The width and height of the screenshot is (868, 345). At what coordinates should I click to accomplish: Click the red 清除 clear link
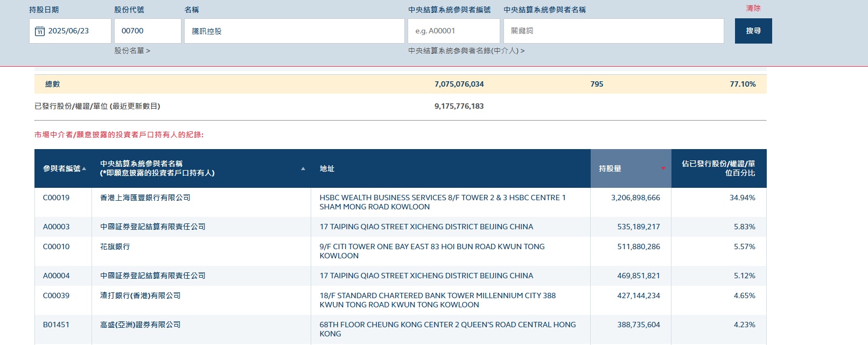(x=753, y=8)
